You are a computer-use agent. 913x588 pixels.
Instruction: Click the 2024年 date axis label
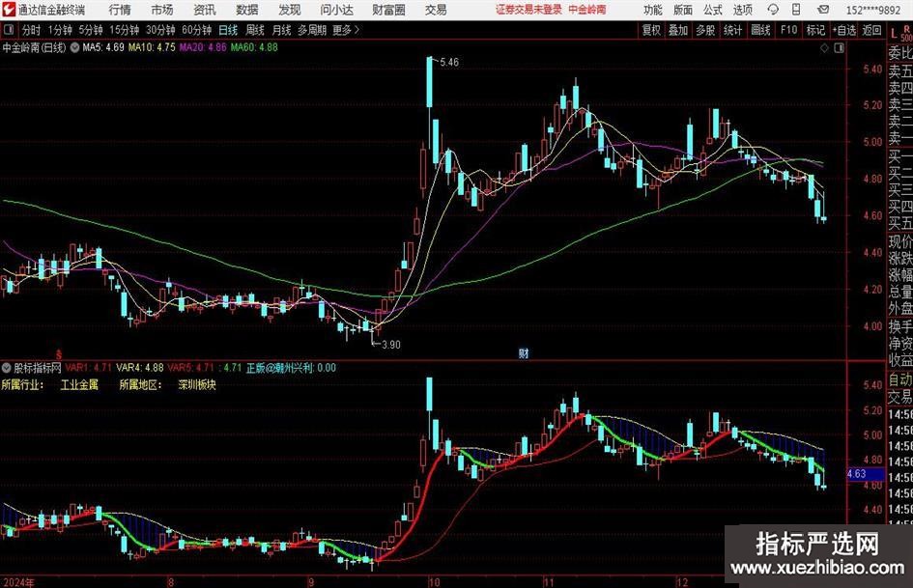[x=18, y=581]
